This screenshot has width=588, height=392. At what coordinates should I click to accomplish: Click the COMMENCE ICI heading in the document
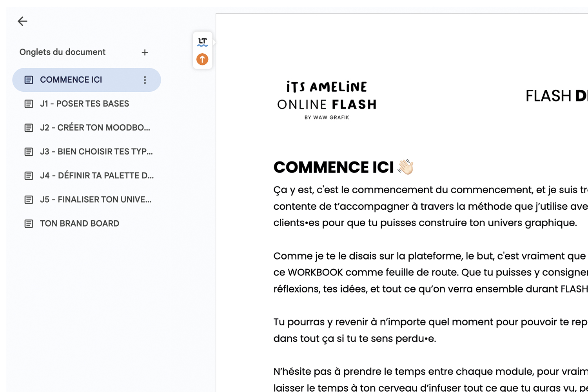(333, 167)
